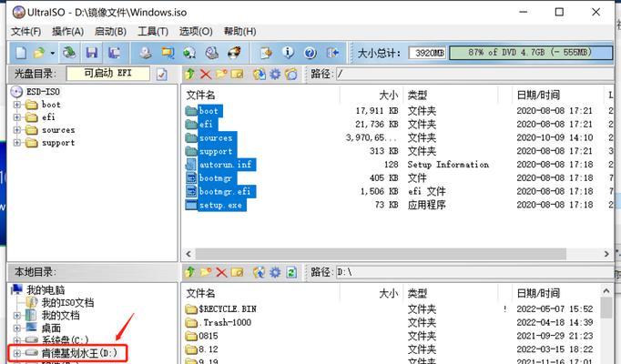Click the upper pane scrollbar right arrow
Image resolution: width=621 pixels, height=364 pixels.
tap(606, 254)
